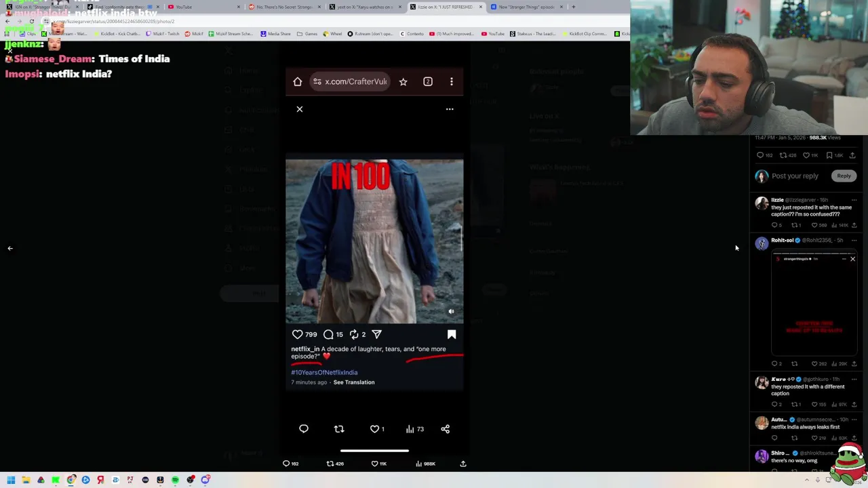Go to previous photo with left arrow

click(x=10, y=248)
